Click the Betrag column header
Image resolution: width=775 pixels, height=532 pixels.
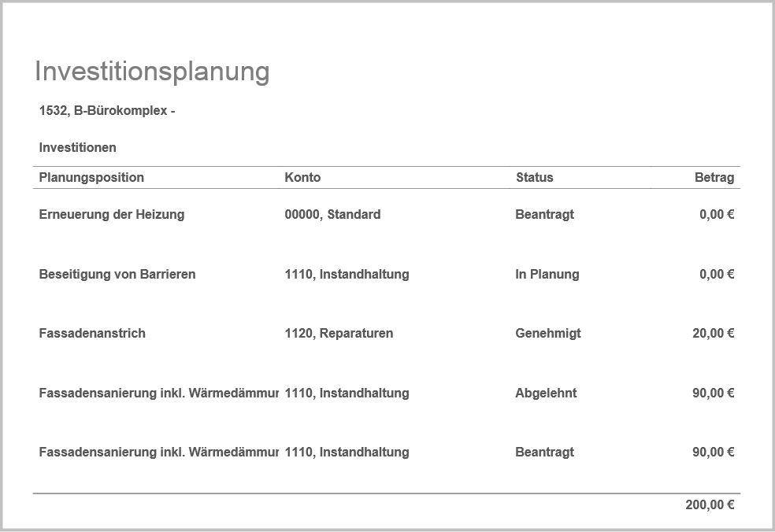pyautogui.click(x=714, y=178)
